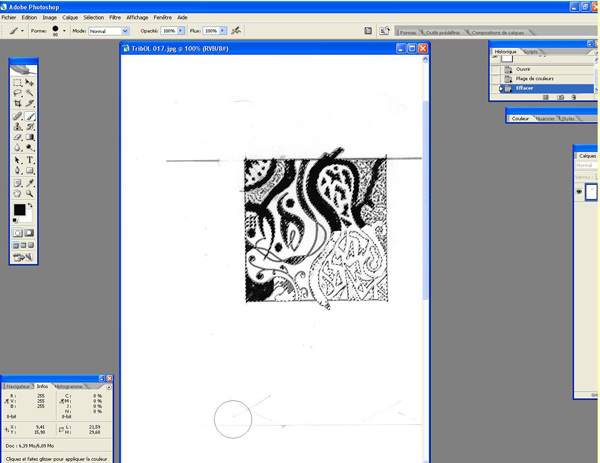Select the History Brush tool
Screen dimensions: 600x463
[x=29, y=127]
